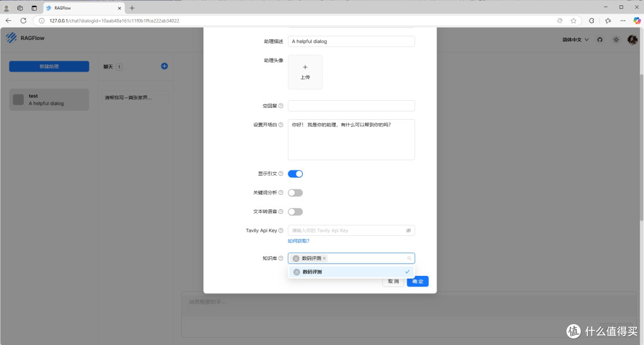Open the 简体中文 language dropdown
Screen dimensions: 644x345
tap(575, 40)
